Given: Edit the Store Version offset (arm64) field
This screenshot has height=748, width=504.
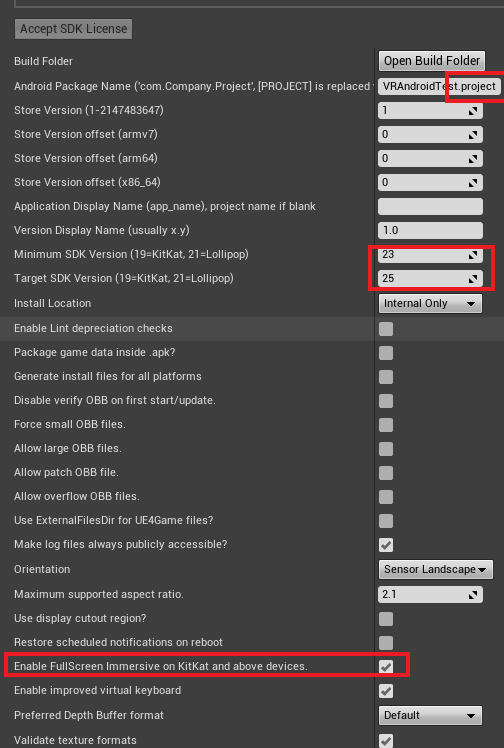Looking at the screenshot, I should click(x=430, y=158).
